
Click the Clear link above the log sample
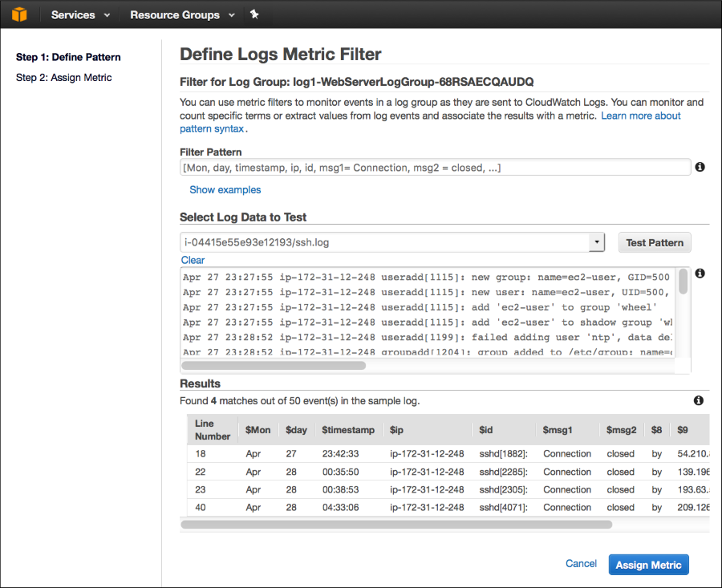(x=193, y=260)
